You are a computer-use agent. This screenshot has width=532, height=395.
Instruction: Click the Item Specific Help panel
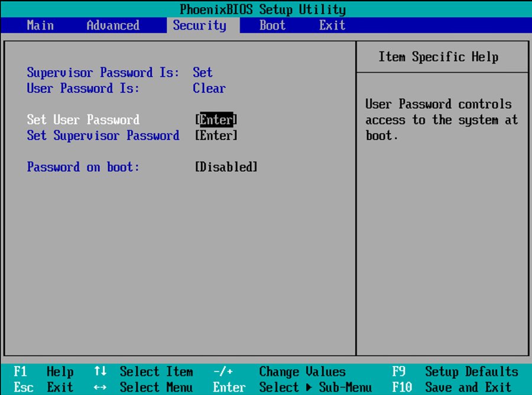pos(443,57)
